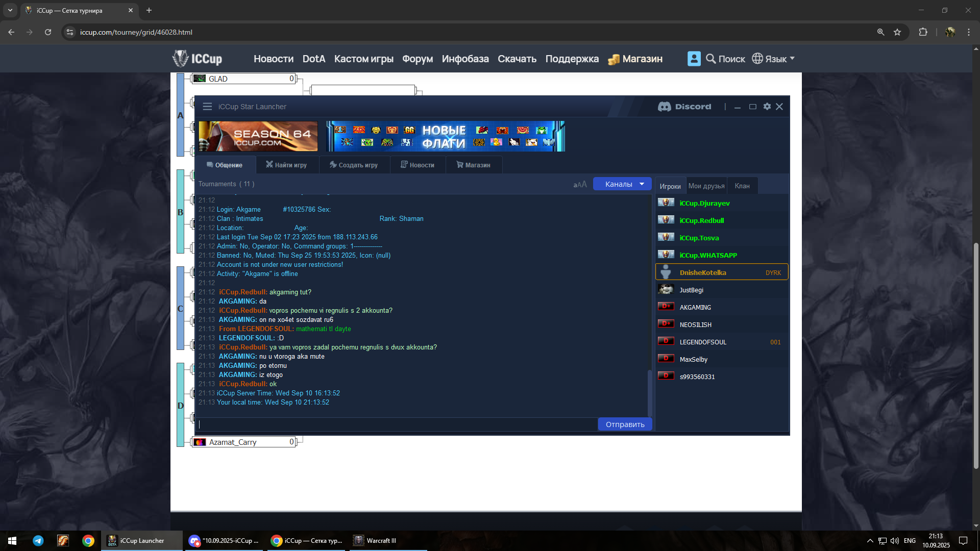The image size is (980, 551).
Task: Select player MaxSelby
Action: [722, 359]
